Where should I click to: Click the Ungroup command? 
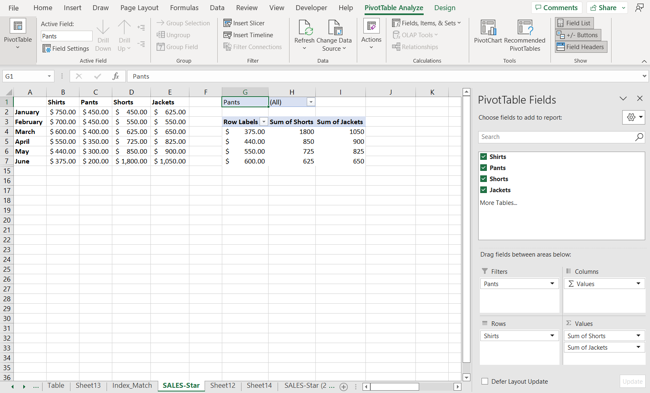(173, 35)
